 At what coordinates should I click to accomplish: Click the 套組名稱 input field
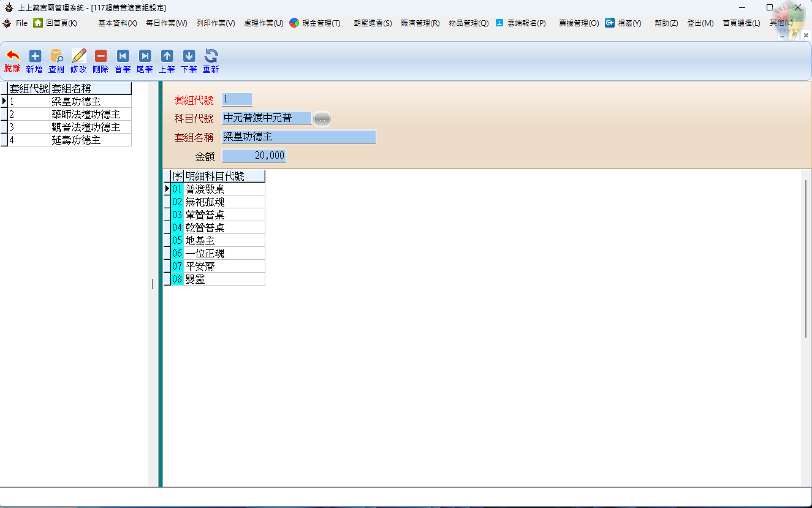(x=298, y=137)
